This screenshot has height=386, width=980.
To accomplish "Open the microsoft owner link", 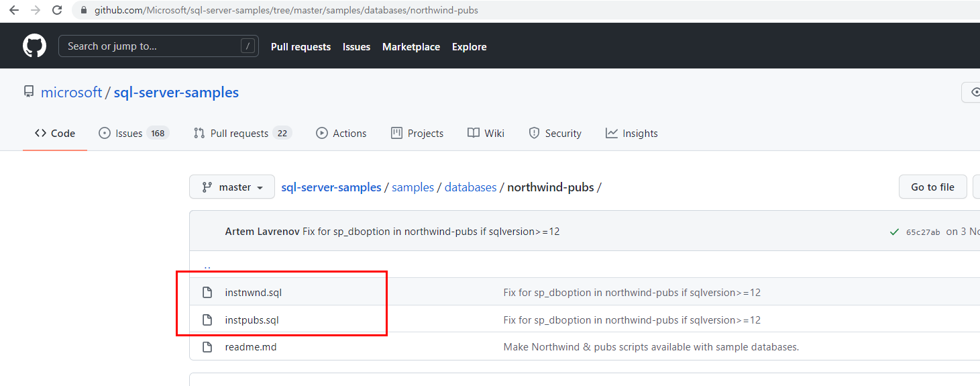I will pyautogui.click(x=71, y=93).
